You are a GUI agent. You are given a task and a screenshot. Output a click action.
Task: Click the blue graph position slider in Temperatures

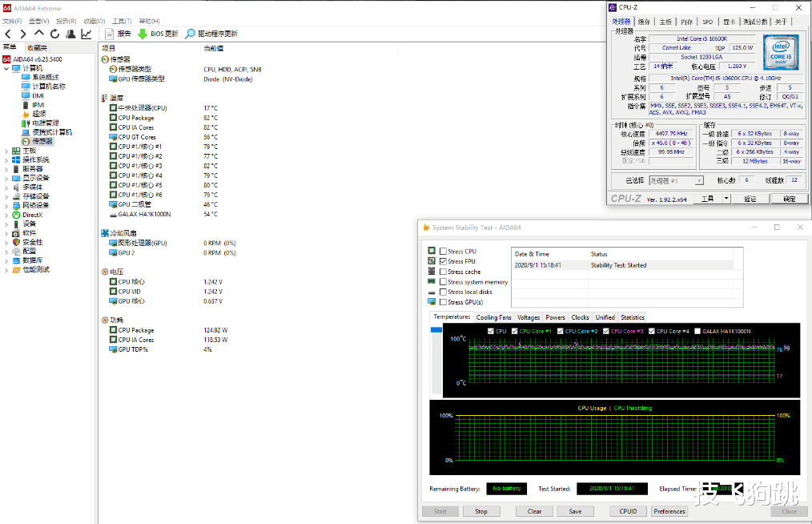(x=436, y=329)
